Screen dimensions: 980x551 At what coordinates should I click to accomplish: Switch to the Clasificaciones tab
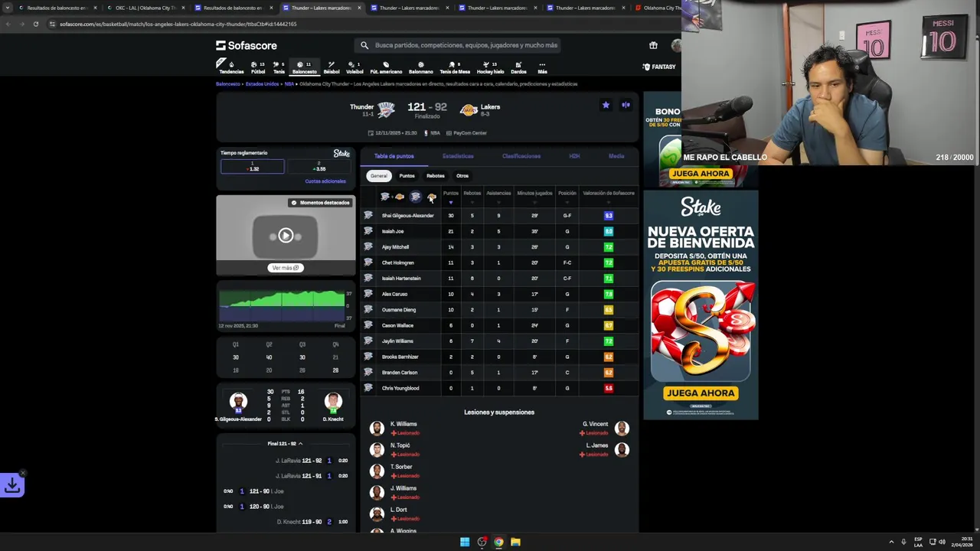tap(521, 156)
